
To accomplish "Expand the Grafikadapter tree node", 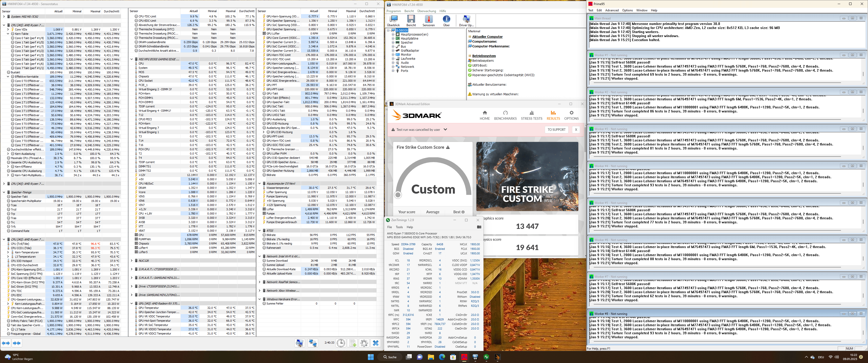I will point(393,50).
